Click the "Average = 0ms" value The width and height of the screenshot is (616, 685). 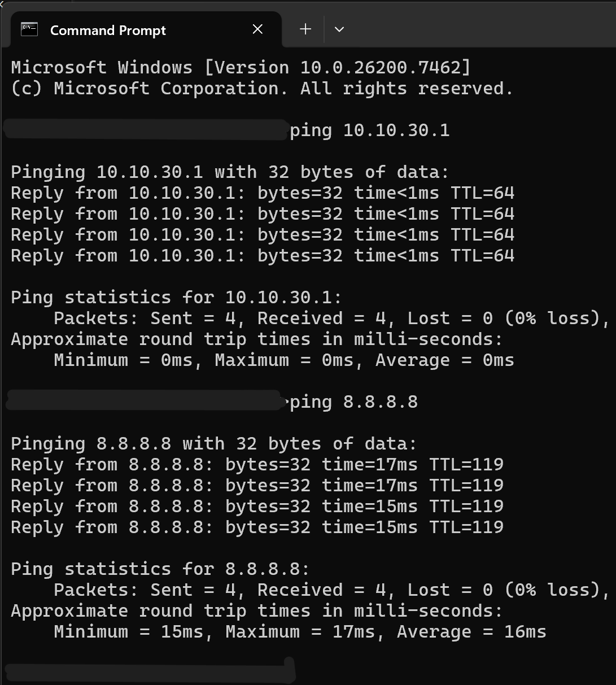445,360
